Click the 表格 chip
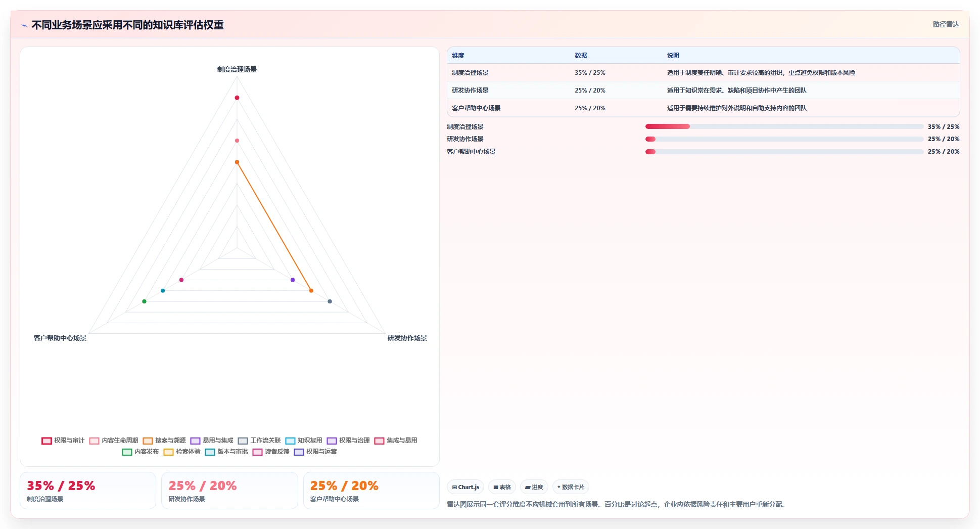The image size is (980, 529). 502,487
